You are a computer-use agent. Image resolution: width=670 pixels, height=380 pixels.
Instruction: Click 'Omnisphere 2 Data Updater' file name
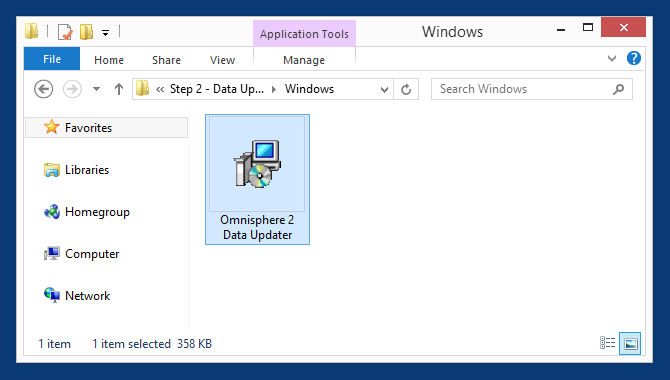[x=257, y=227]
